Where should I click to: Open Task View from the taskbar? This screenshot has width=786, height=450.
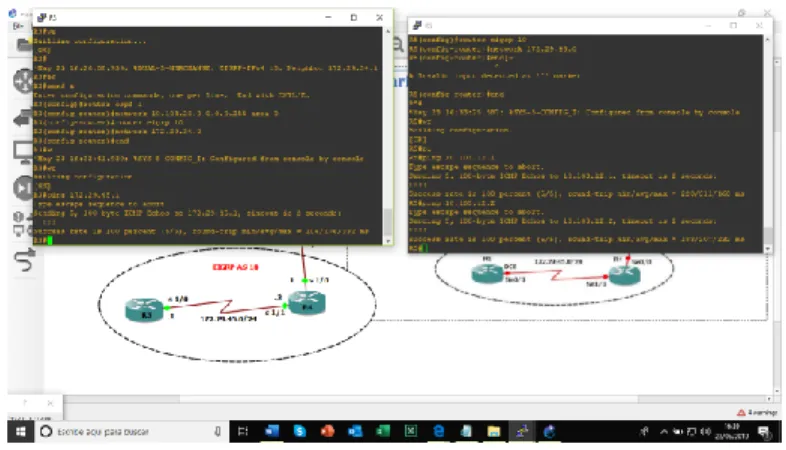(243, 431)
